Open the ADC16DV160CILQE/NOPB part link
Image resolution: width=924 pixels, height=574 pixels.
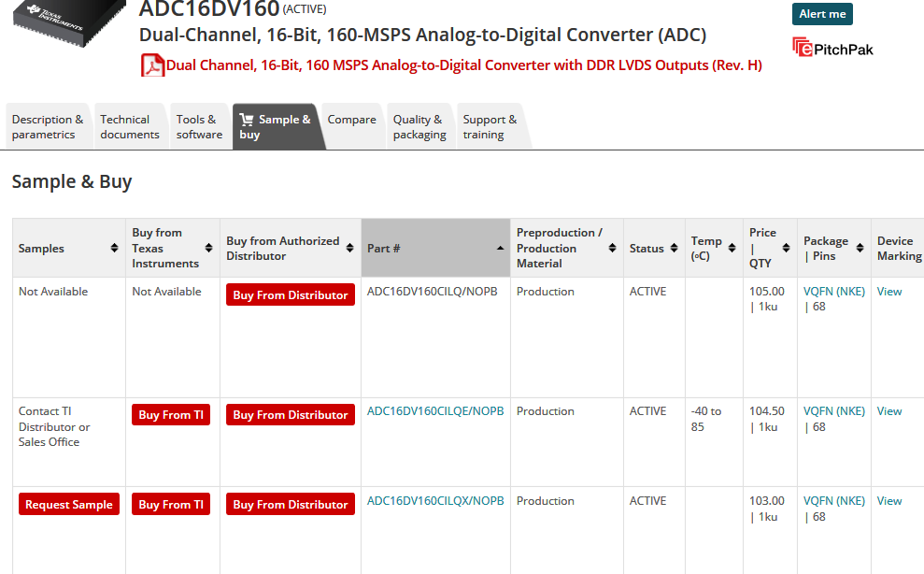[x=435, y=411]
